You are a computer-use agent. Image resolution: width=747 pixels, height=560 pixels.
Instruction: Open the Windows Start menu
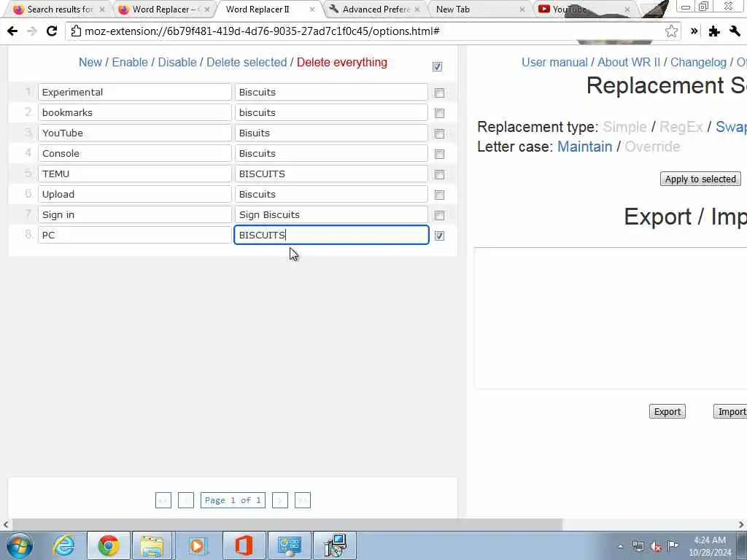tap(20, 545)
